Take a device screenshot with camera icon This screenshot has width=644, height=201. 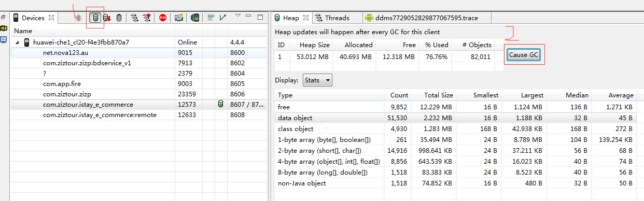point(179,18)
